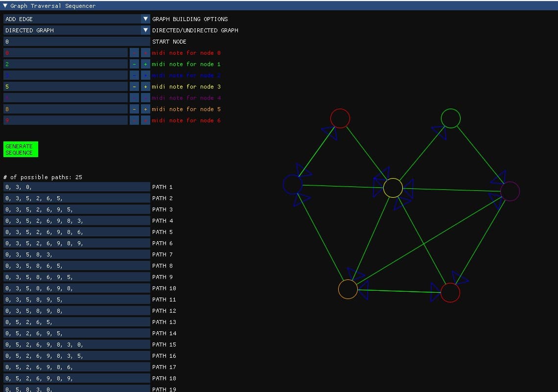
Task: Edit the midi note field for node 8
Action: point(66,109)
